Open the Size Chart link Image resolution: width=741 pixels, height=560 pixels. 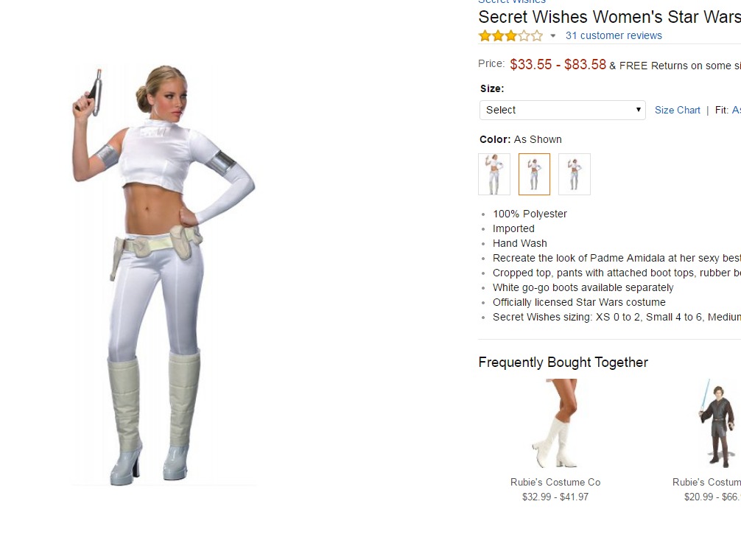[677, 110]
